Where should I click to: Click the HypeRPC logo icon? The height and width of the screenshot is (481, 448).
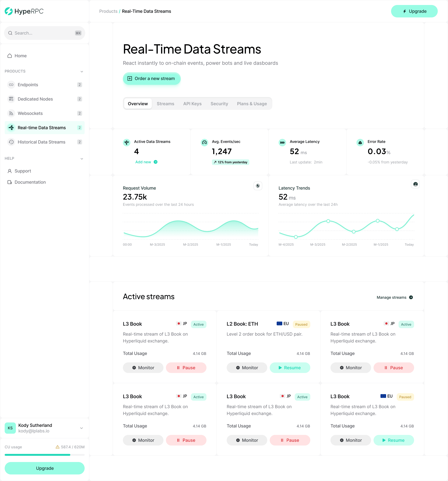tap(9, 11)
